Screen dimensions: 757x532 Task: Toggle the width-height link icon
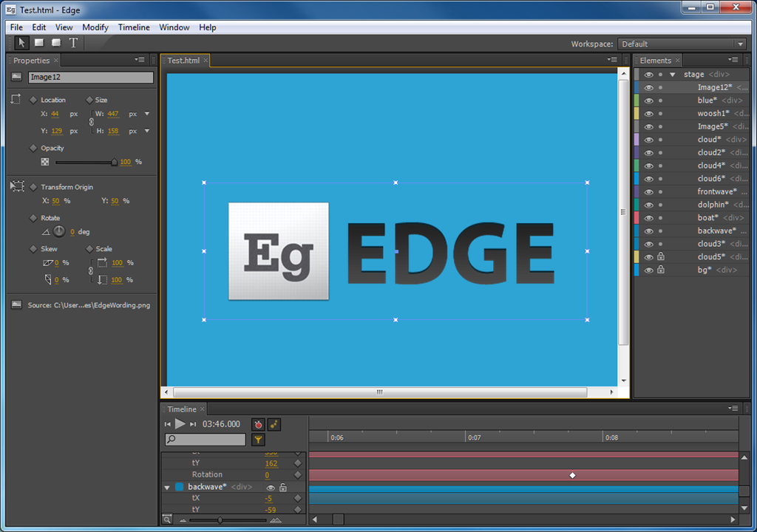91,122
